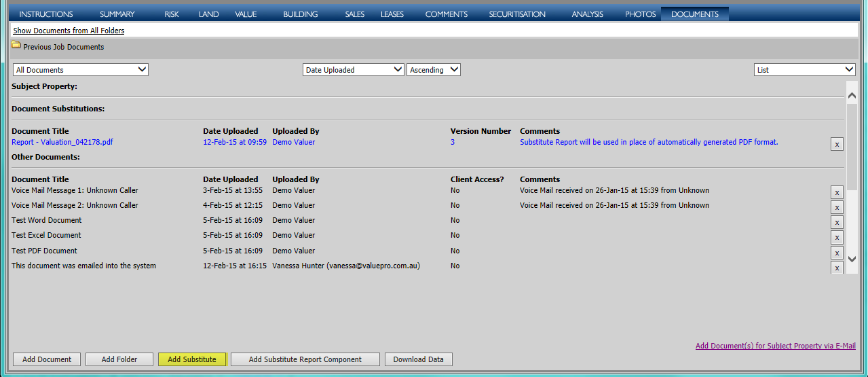
Task: Delete the Test PDF Document row
Action: tap(837, 253)
